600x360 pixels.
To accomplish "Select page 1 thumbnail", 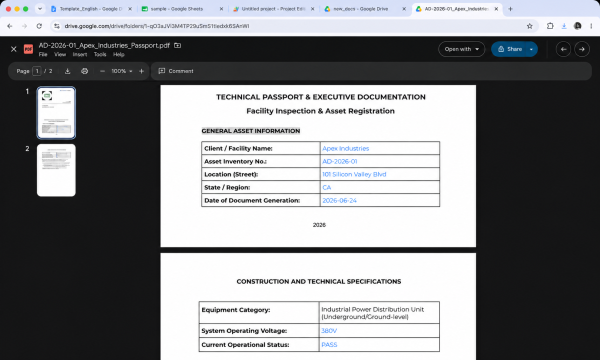I will point(56,113).
